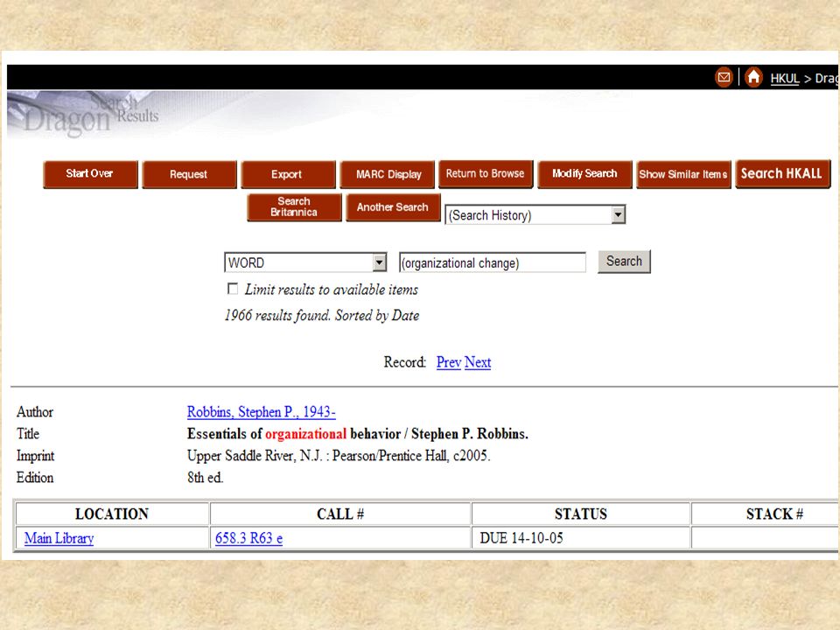Click the gray Search button
This screenshot has width=840, height=630.
point(624,262)
